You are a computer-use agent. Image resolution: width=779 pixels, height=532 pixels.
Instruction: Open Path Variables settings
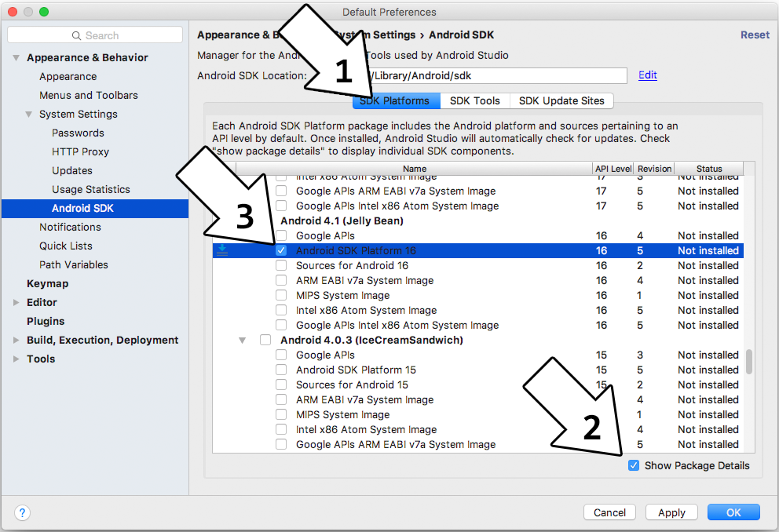(x=74, y=265)
